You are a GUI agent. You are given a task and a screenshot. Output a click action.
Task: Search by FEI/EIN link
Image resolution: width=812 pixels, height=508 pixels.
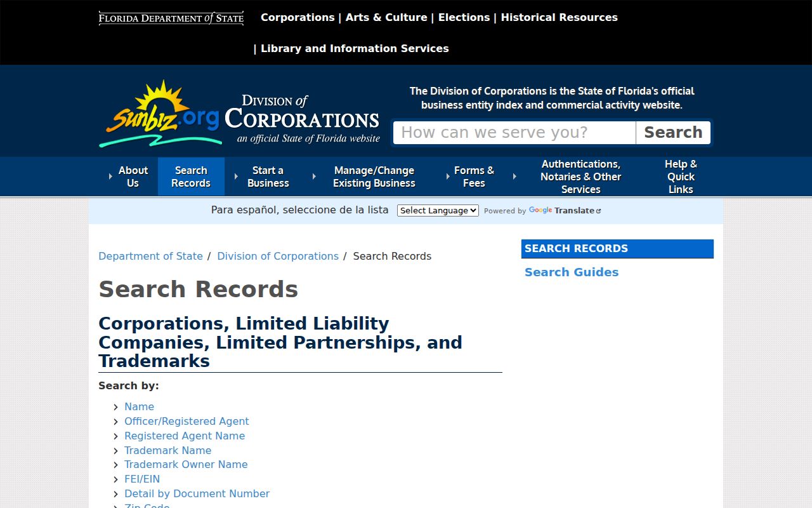(x=142, y=479)
